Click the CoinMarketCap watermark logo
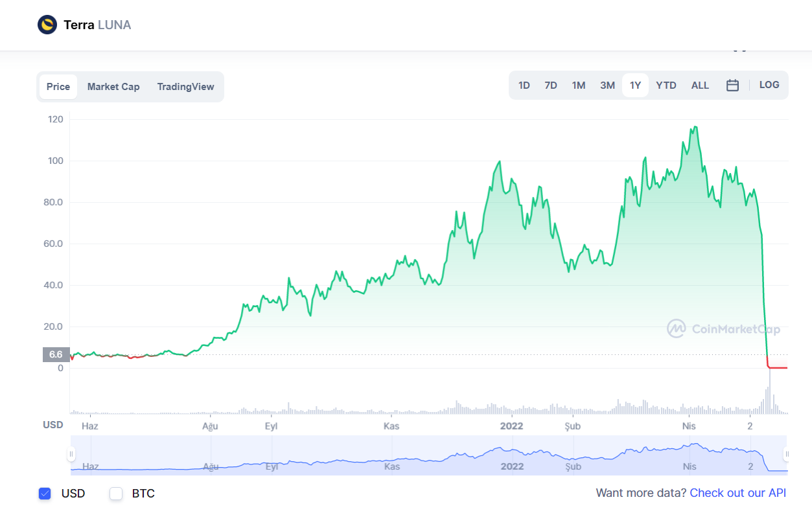 click(x=677, y=329)
